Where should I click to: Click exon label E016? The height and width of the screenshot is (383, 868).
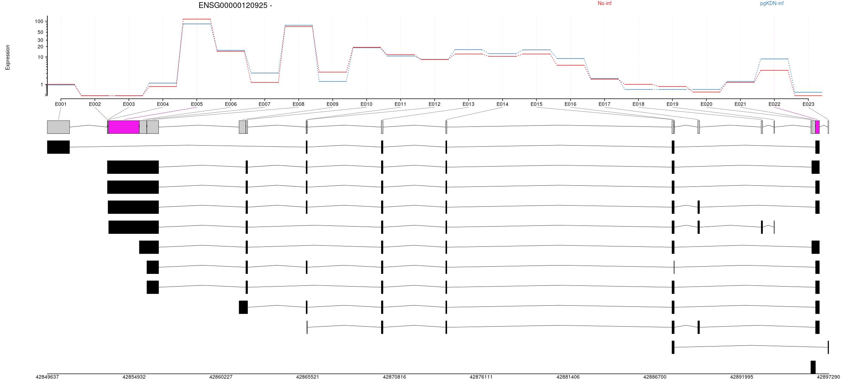pyautogui.click(x=570, y=104)
